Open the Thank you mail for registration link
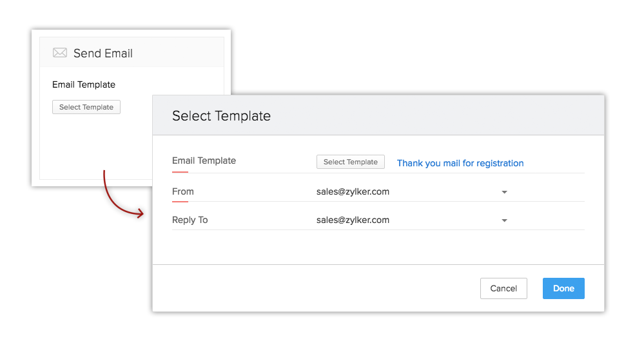 [x=460, y=163]
